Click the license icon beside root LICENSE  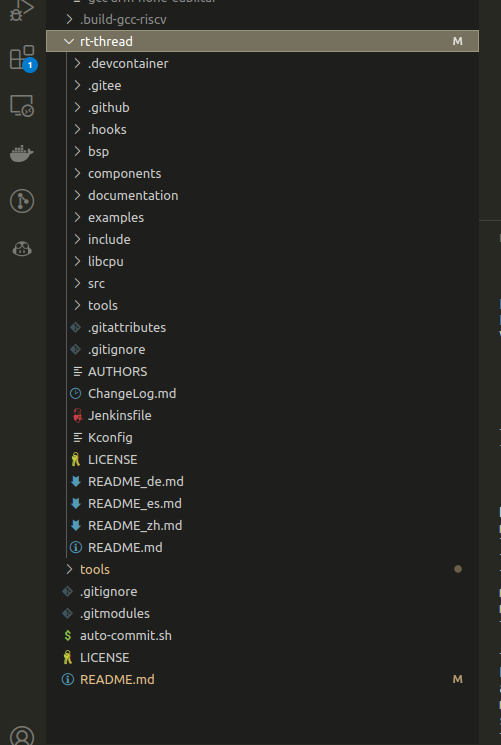[x=67, y=658]
